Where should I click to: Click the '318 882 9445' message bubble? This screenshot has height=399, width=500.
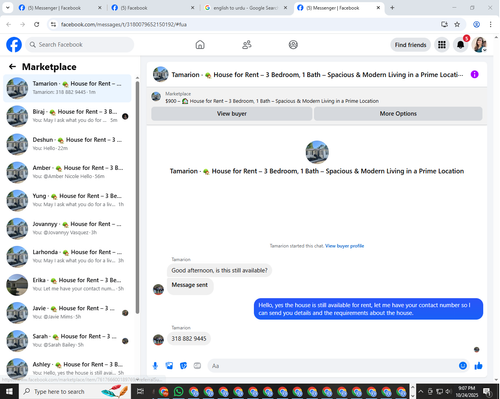click(189, 339)
